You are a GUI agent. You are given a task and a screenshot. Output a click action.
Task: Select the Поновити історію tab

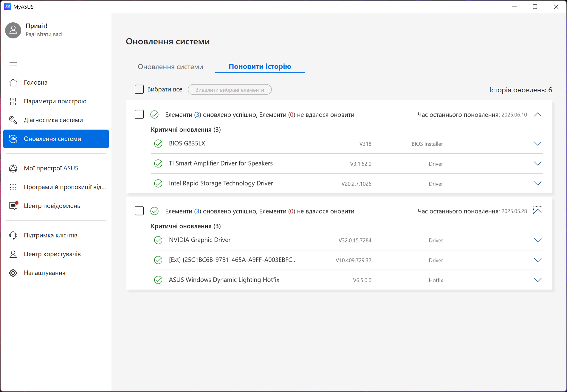tap(260, 66)
